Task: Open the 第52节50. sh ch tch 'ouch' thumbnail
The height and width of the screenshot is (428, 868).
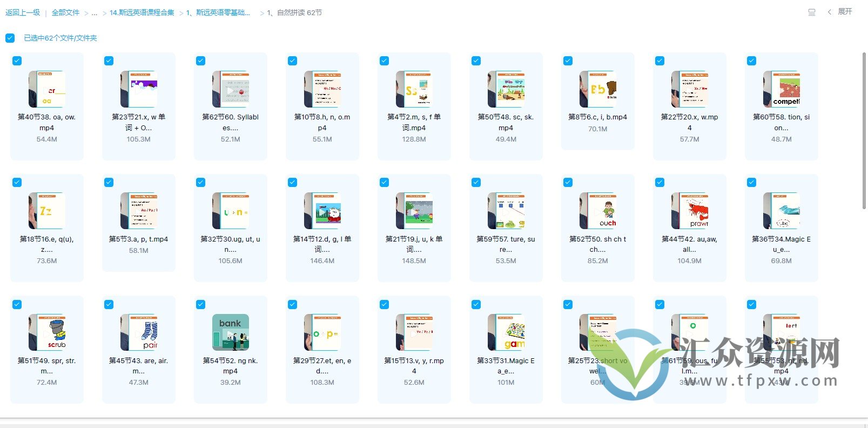Action: [598, 211]
